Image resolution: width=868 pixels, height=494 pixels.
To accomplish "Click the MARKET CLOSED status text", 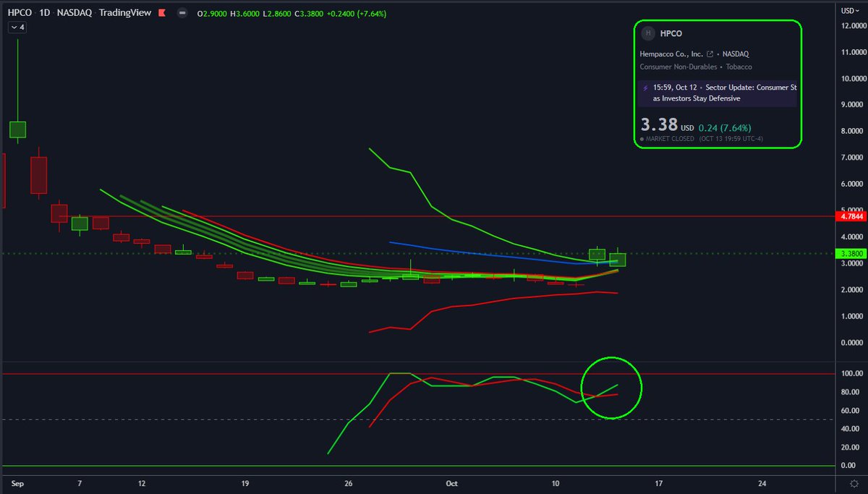I will (x=670, y=139).
